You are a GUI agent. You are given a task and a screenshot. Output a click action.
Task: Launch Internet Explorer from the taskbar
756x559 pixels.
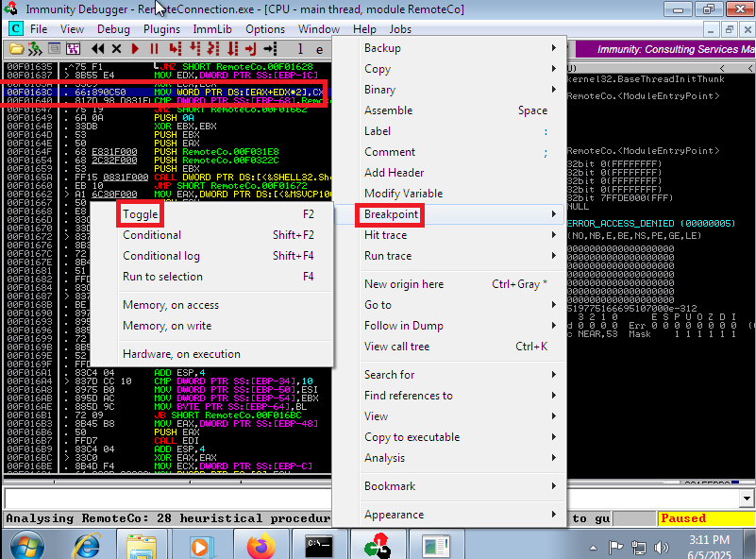coord(87,546)
